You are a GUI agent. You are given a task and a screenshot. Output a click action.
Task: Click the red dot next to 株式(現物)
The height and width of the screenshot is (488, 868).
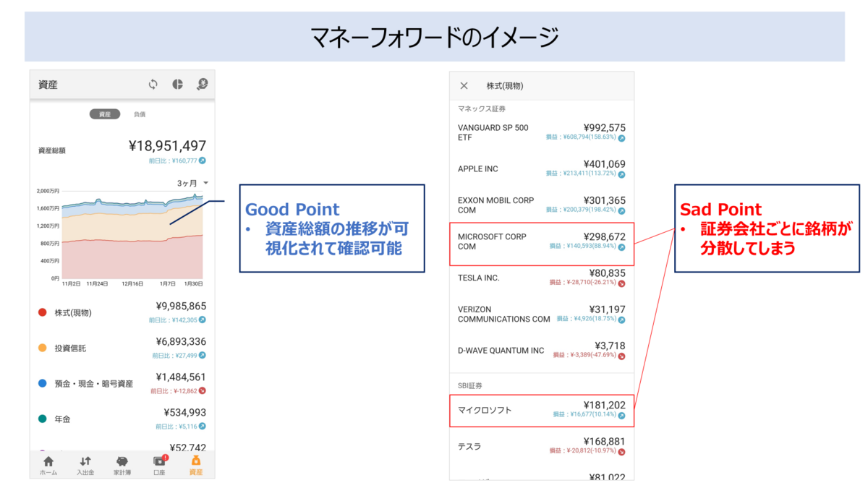(42, 312)
